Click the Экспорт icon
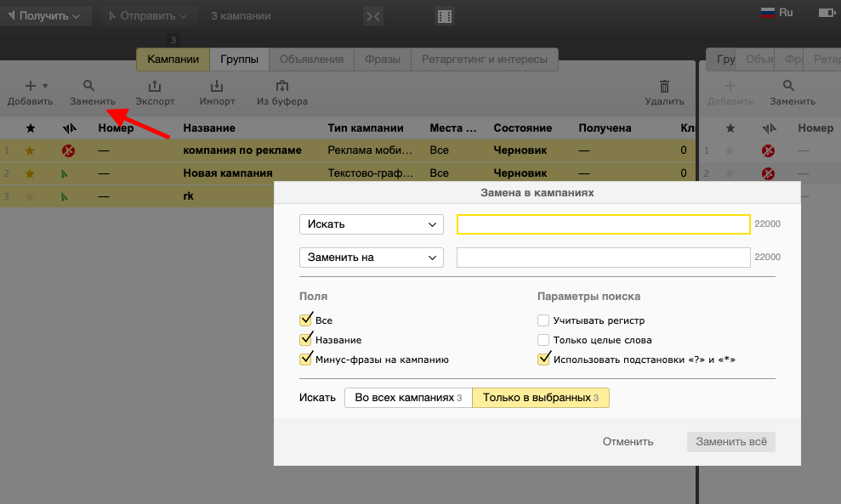This screenshot has height=504, width=841. [155, 86]
